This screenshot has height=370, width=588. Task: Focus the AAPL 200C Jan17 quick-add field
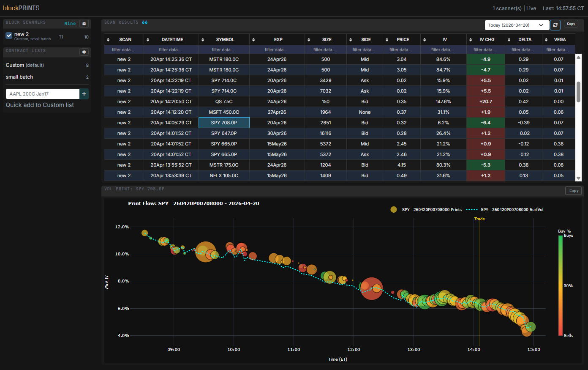click(x=43, y=94)
